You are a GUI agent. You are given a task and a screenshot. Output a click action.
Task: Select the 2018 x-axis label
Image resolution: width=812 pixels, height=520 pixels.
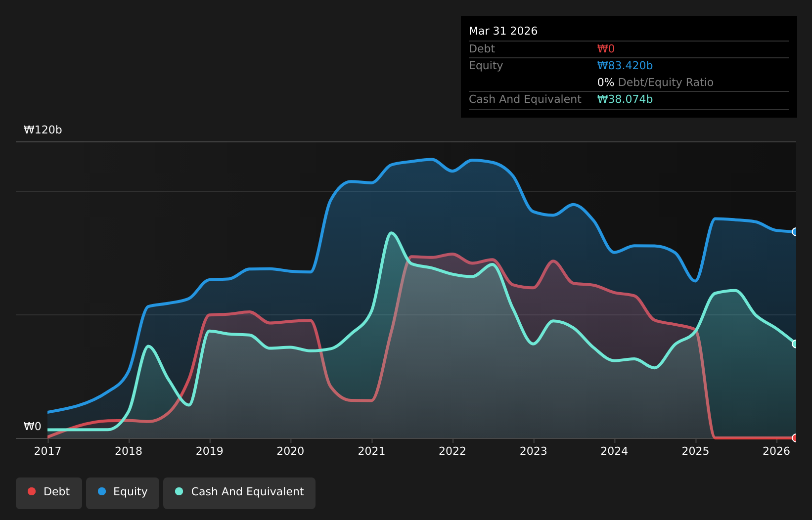click(x=129, y=451)
